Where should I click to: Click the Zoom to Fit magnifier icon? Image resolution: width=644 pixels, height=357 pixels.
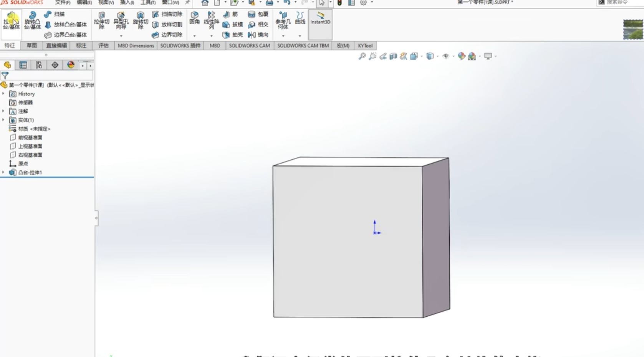[362, 56]
